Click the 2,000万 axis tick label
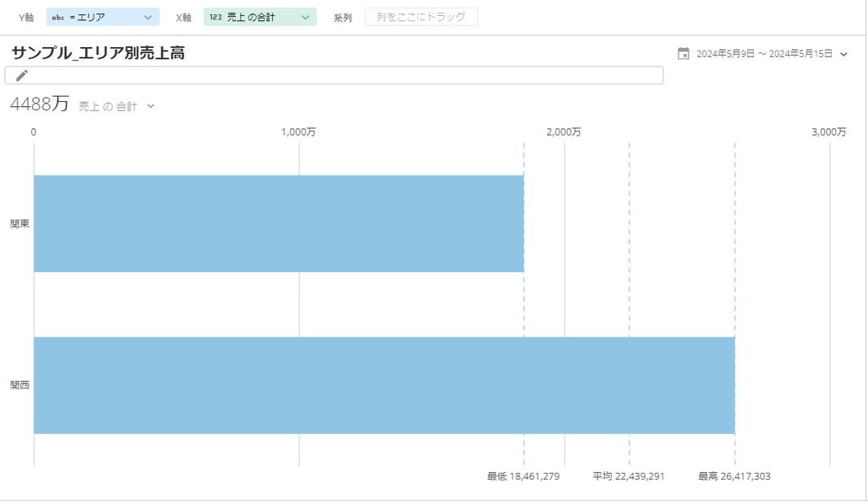Viewport: 868px width, 504px height. click(x=564, y=131)
